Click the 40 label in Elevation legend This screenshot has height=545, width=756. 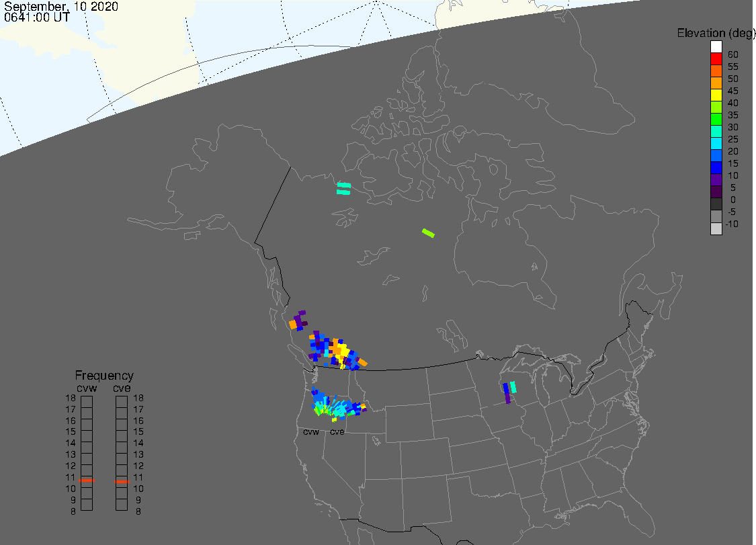[733, 103]
